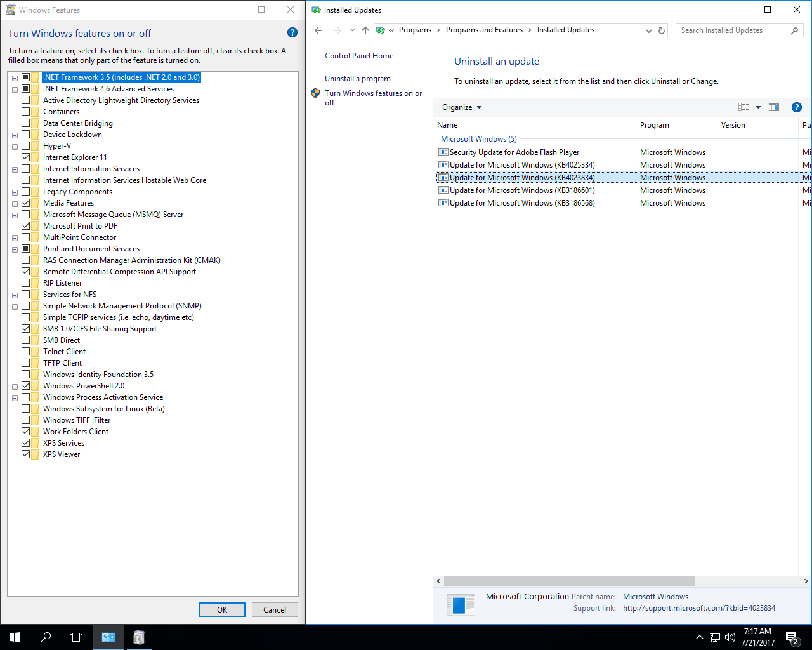Uncheck SMB 1.0/CIFS File Sharing Support
Viewport: 812px width, 650px height.
click(x=26, y=329)
